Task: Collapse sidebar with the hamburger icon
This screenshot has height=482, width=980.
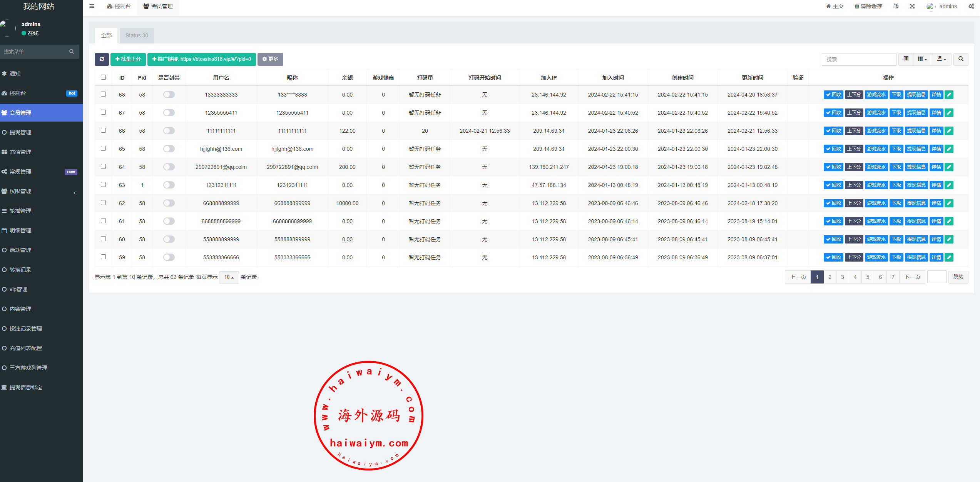Action: tap(92, 6)
